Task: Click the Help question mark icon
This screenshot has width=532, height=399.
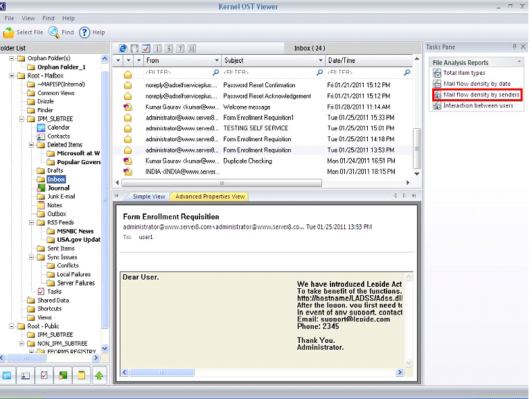Action: pos(85,33)
